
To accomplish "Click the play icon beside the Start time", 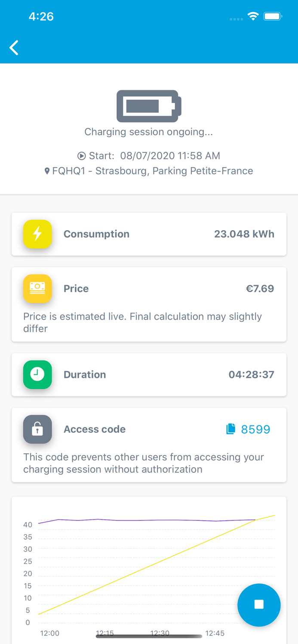I will coord(82,155).
